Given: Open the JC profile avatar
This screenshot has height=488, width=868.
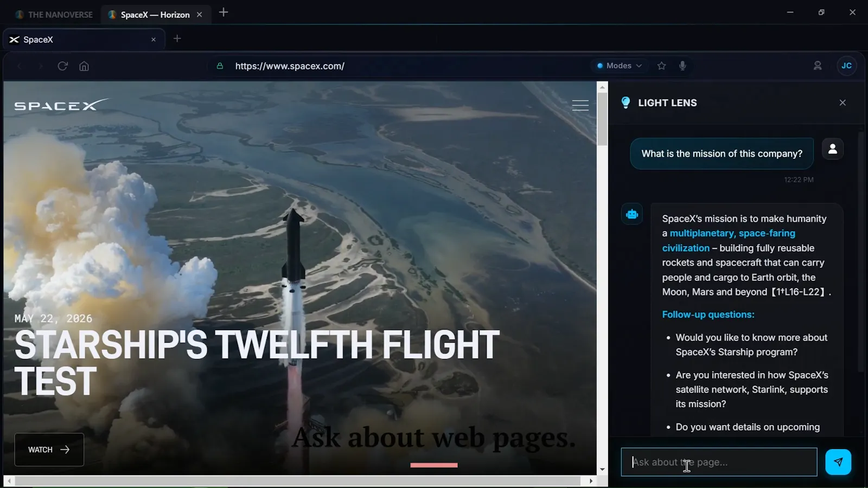Looking at the screenshot, I should [846, 66].
